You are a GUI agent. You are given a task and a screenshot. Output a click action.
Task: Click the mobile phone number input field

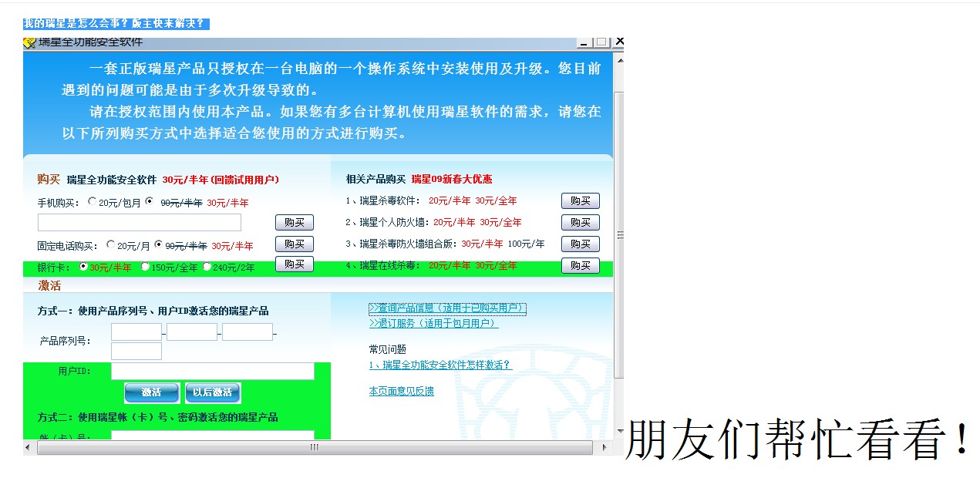pos(140,223)
